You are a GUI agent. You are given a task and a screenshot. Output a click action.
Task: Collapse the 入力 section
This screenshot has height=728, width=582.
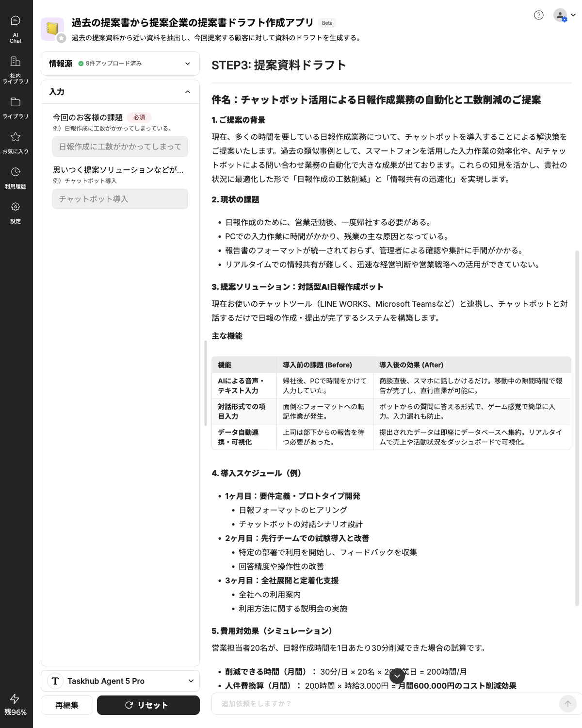point(188,92)
